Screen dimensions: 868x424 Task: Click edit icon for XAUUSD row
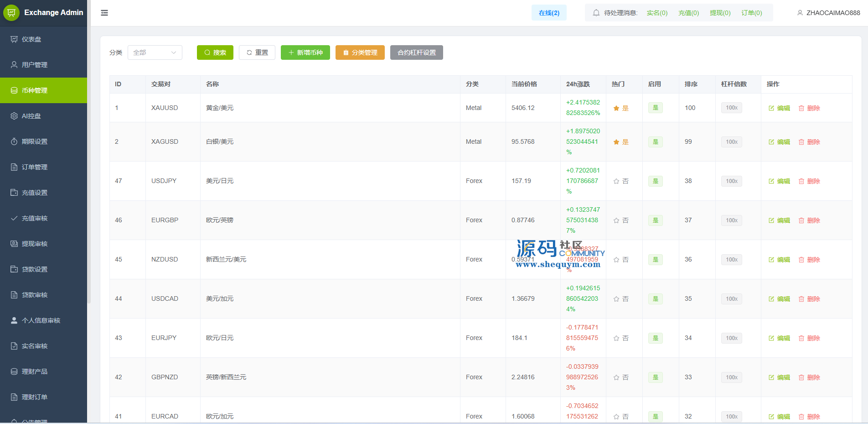tap(771, 108)
